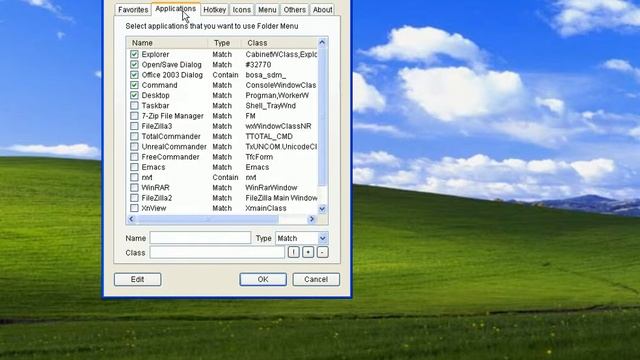Select the "#32770" class entry

tap(258, 64)
